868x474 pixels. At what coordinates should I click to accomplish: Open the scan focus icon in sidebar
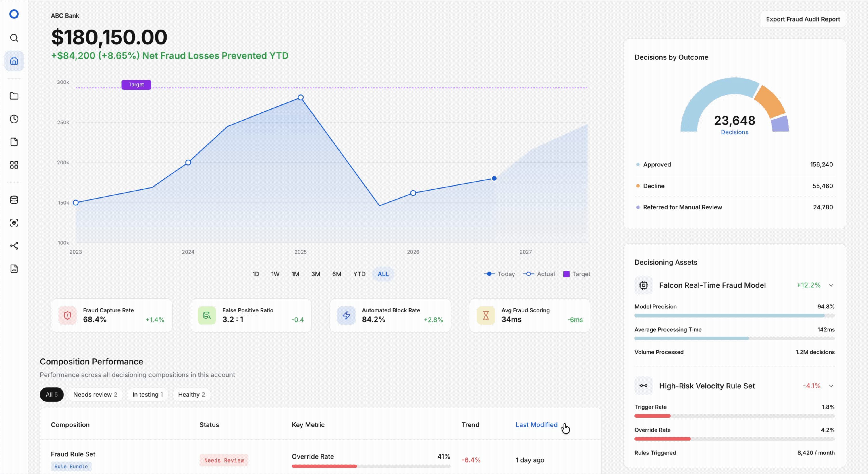point(14,223)
